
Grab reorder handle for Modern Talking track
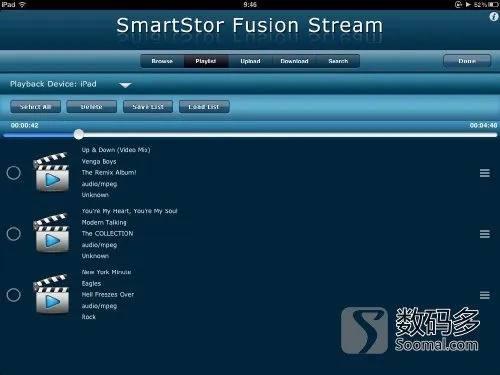tap(485, 234)
